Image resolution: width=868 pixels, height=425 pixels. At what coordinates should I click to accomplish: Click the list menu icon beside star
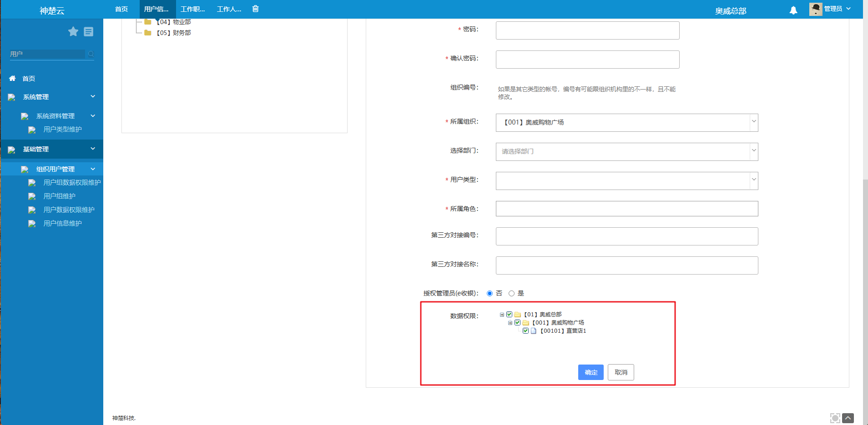point(89,31)
